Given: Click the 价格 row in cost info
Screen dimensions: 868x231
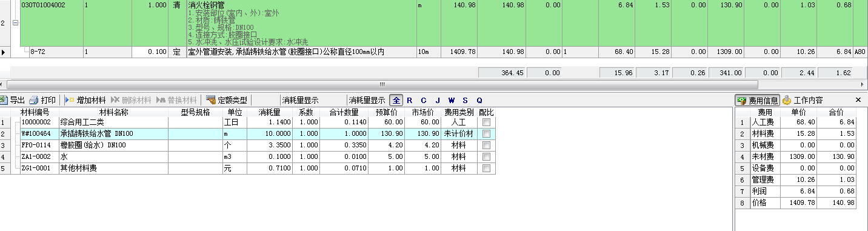Looking at the screenshot, I should coord(796,203).
